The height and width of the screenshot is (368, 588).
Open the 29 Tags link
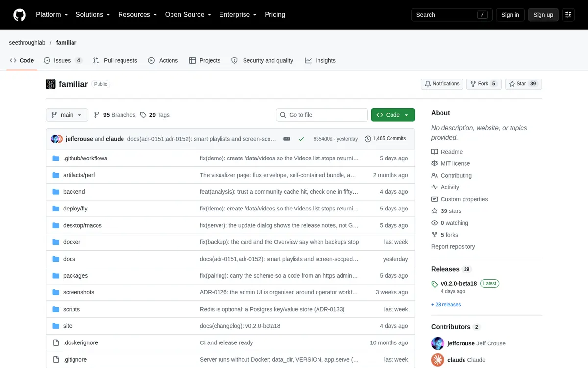155,115
